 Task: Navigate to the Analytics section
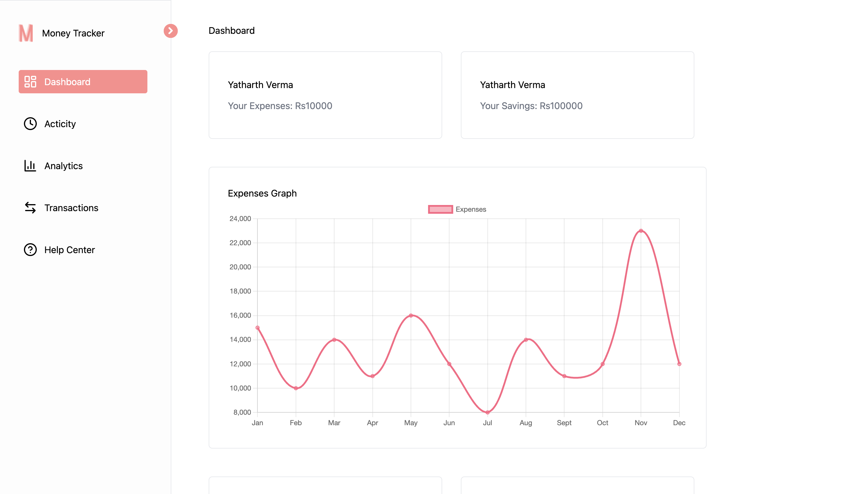click(63, 166)
